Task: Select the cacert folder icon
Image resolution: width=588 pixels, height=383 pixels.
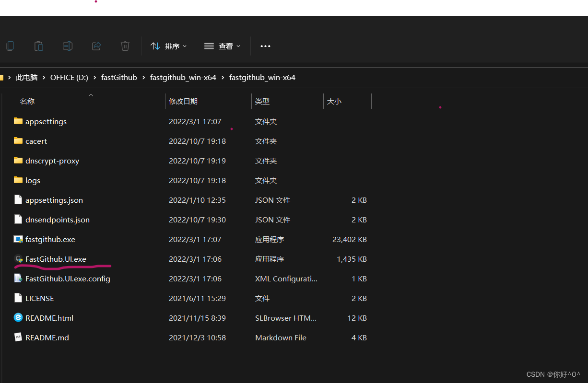Action: 18,141
